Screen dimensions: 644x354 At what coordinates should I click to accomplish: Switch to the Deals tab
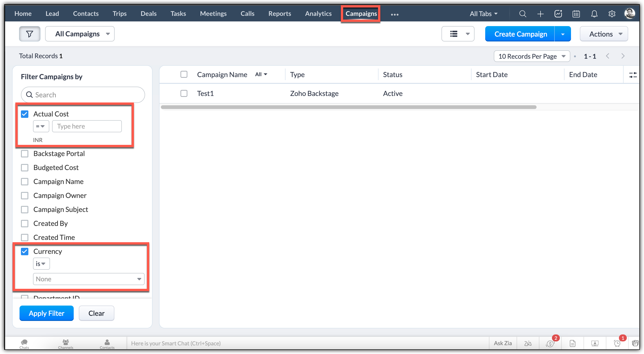[x=149, y=14]
